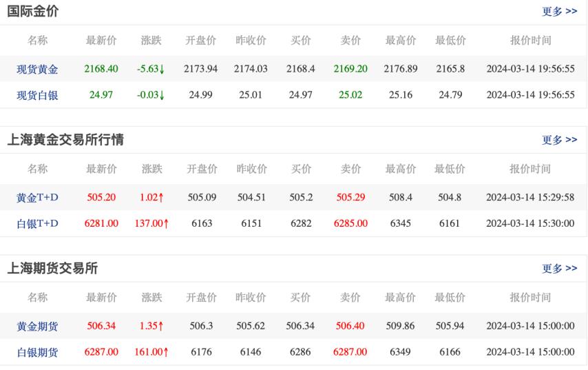Select 现货白银 change value -0.03
Image resolution: width=588 pixels, height=370 pixels.
[150, 95]
